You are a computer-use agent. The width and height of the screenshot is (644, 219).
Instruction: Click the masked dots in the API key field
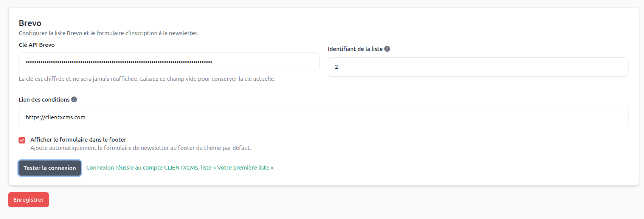pos(119,62)
